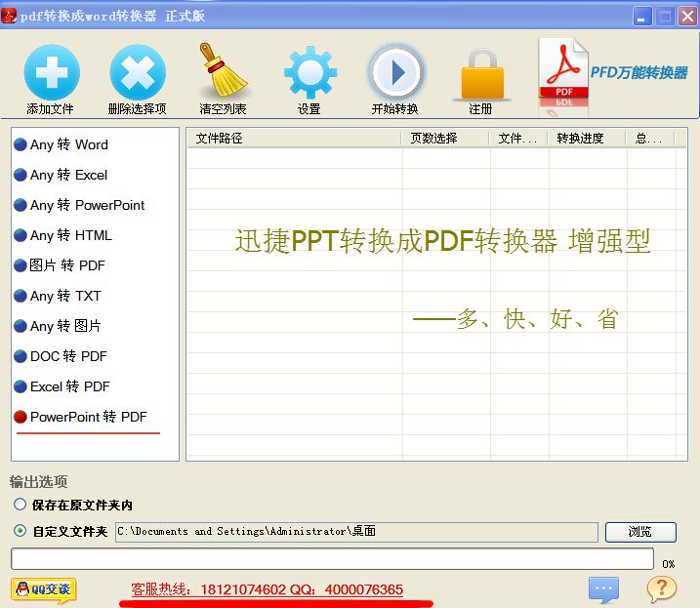This screenshot has width=700, height=608.
Task: Select Any 转 PowerPoint conversion mode
Action: pos(79,205)
